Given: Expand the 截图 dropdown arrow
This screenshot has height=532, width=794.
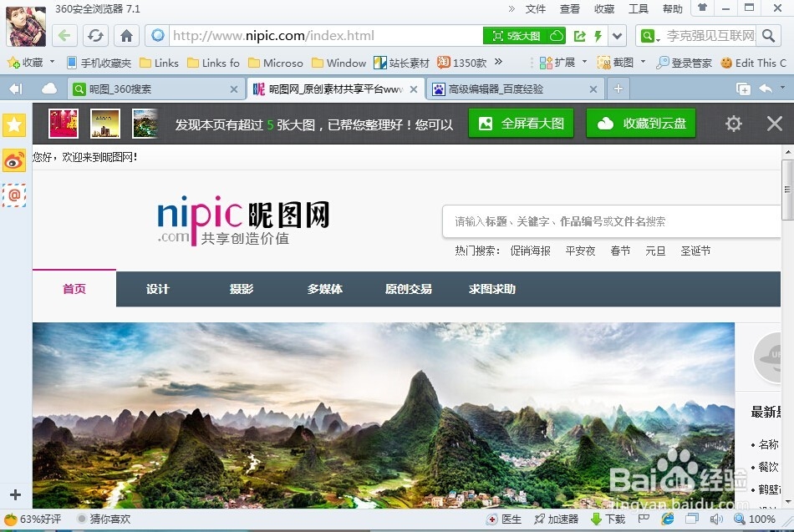Looking at the screenshot, I should 643,63.
